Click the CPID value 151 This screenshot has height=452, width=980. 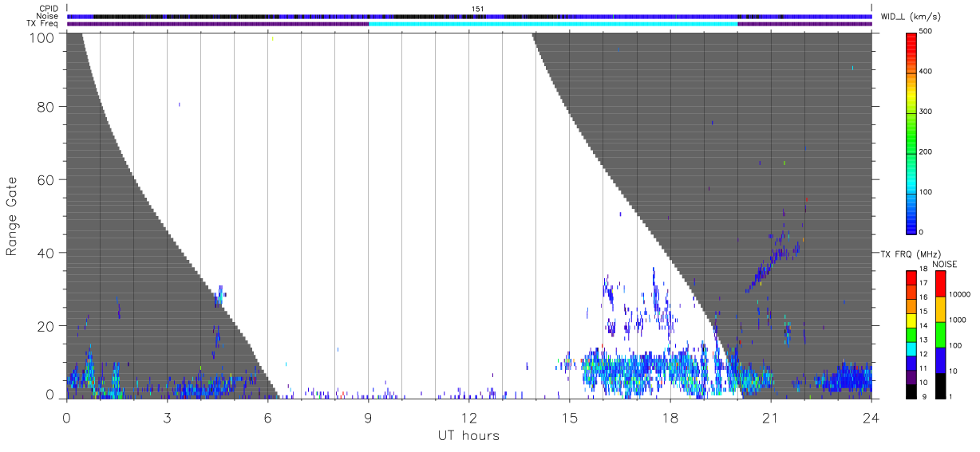[478, 9]
